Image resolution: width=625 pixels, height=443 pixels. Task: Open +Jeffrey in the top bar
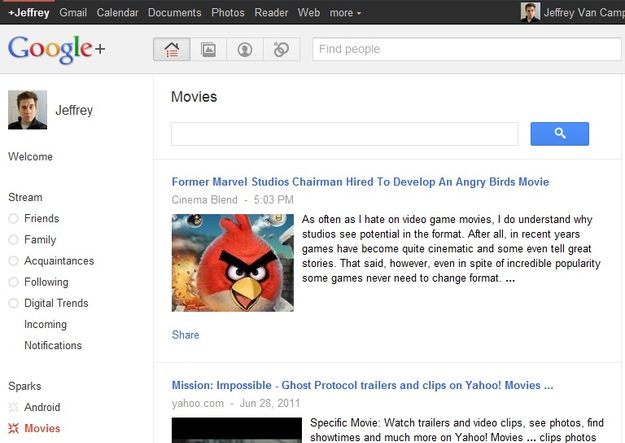[29, 13]
